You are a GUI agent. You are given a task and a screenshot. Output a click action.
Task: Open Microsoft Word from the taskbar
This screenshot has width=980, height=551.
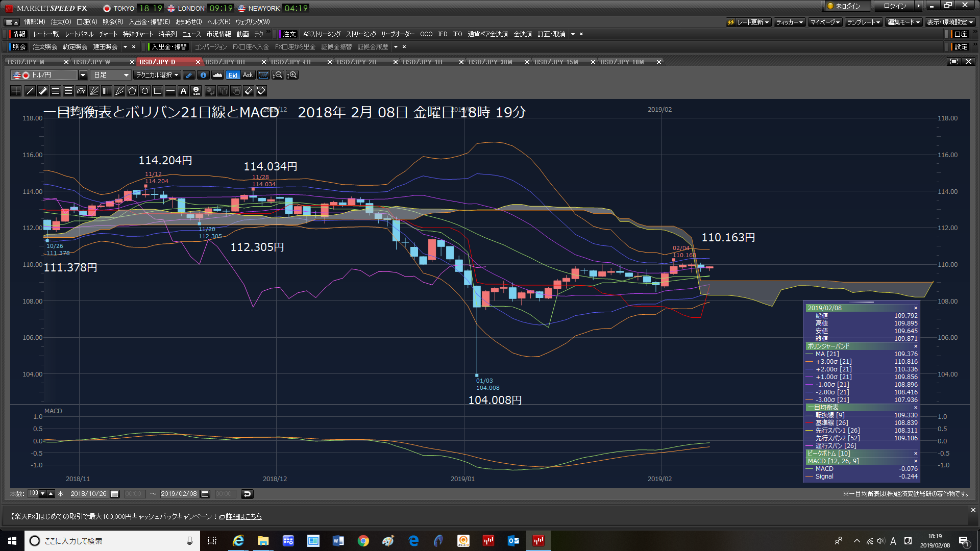338,541
